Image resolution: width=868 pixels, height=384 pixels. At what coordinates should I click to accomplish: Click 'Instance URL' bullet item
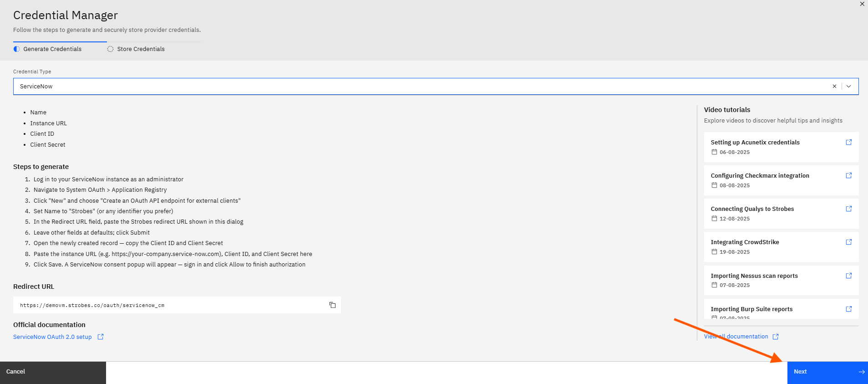tap(48, 123)
